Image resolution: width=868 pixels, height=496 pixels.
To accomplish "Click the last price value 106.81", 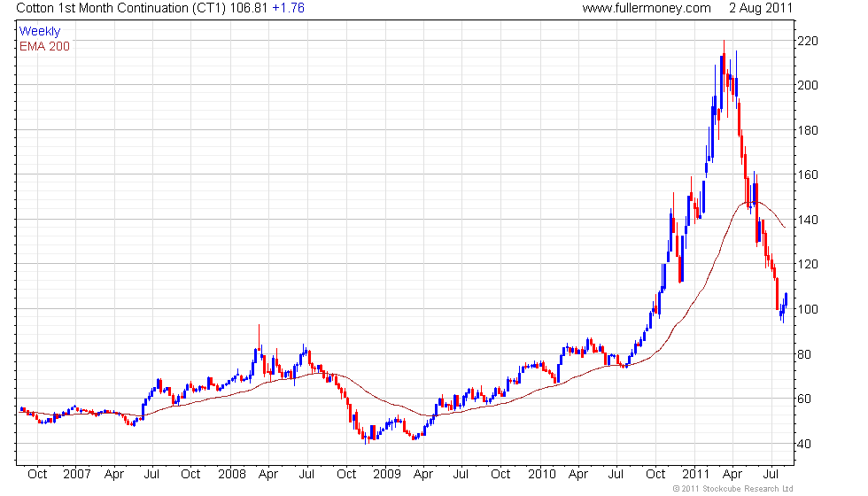I will [x=249, y=8].
